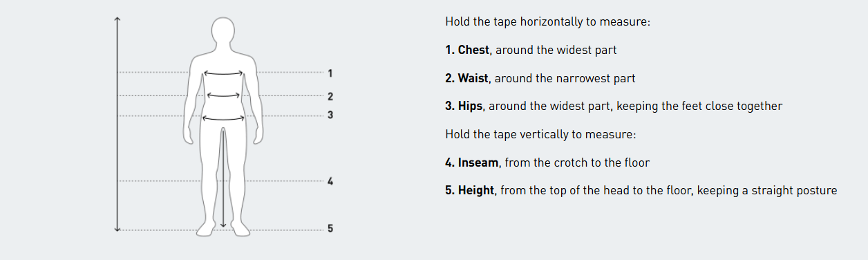The height and width of the screenshot is (260, 868).
Task: Click number 5 label beside the figure
Action: [330, 228]
